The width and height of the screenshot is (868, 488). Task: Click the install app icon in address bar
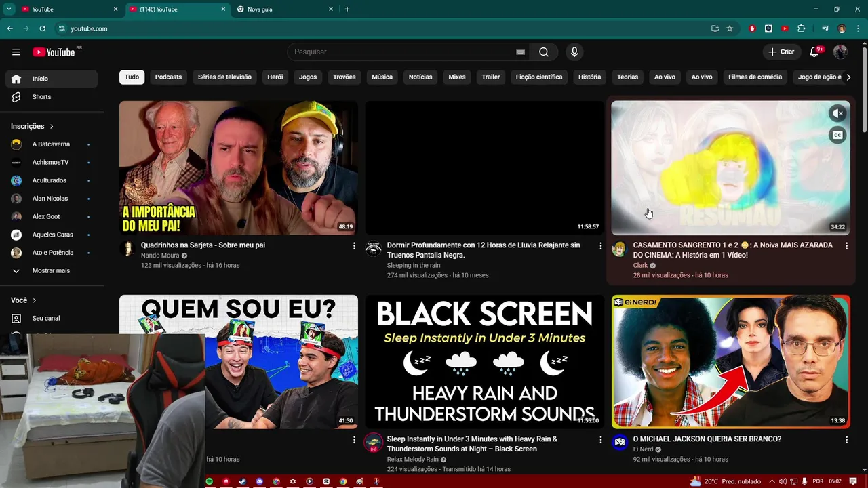[715, 28]
